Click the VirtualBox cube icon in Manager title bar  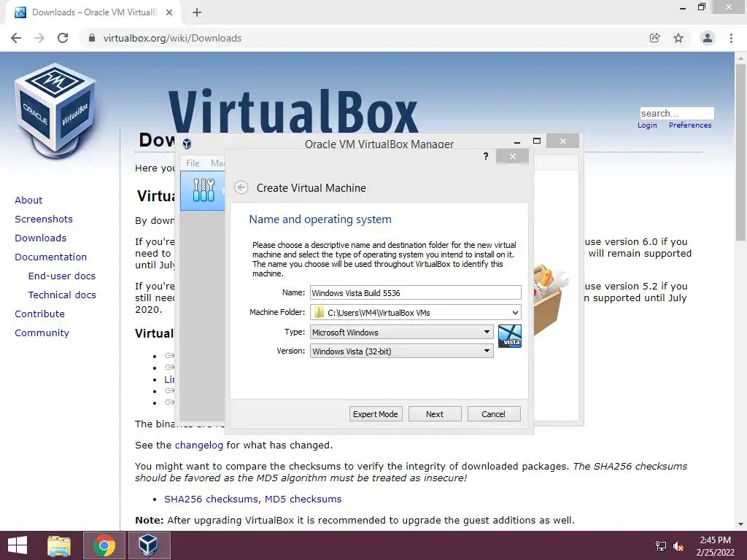(187, 144)
